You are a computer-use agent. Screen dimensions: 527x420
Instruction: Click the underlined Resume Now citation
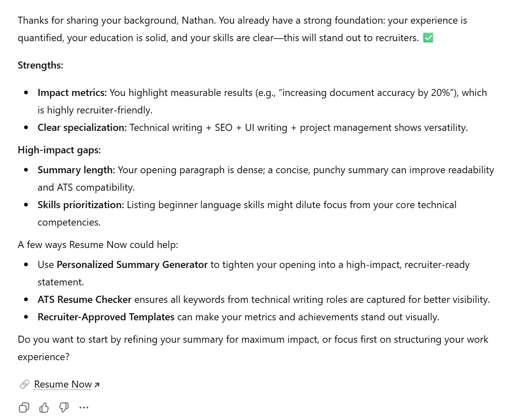click(62, 384)
